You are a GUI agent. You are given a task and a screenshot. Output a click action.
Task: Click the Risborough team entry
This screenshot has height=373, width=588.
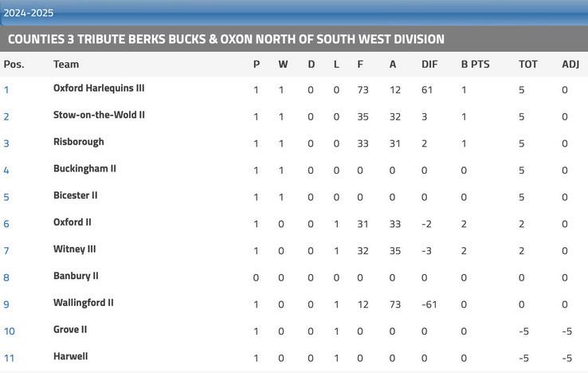click(78, 142)
